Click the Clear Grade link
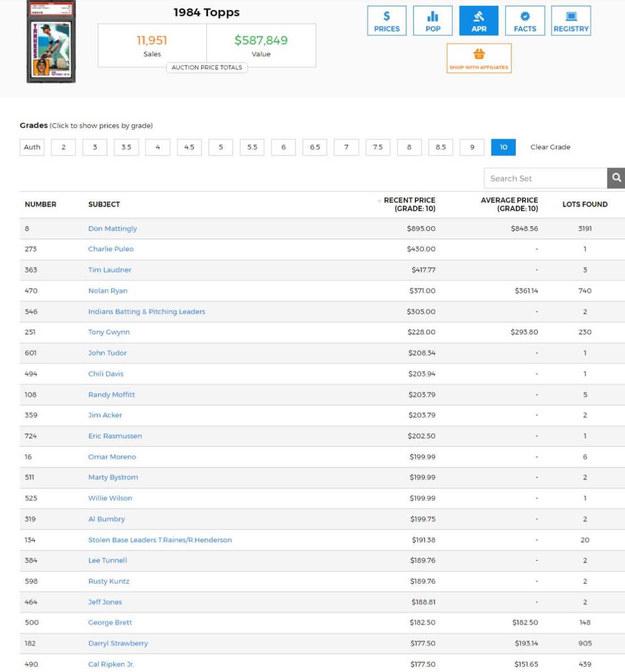625x672 pixels. pyautogui.click(x=550, y=147)
